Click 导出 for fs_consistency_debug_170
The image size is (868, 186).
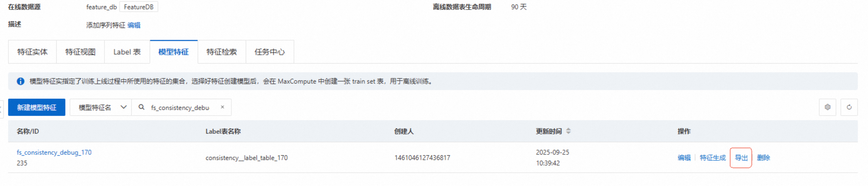(x=741, y=158)
